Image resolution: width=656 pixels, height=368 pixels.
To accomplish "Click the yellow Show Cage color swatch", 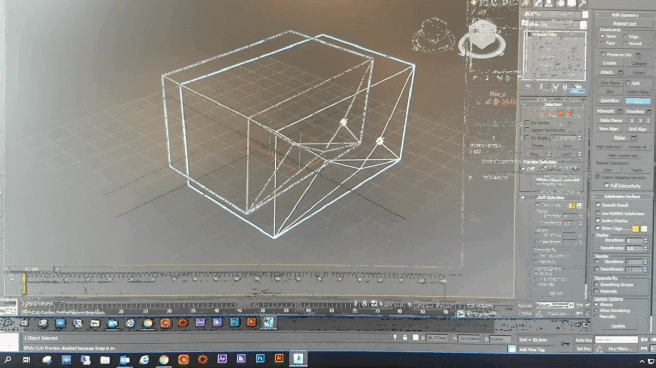I will (636, 229).
